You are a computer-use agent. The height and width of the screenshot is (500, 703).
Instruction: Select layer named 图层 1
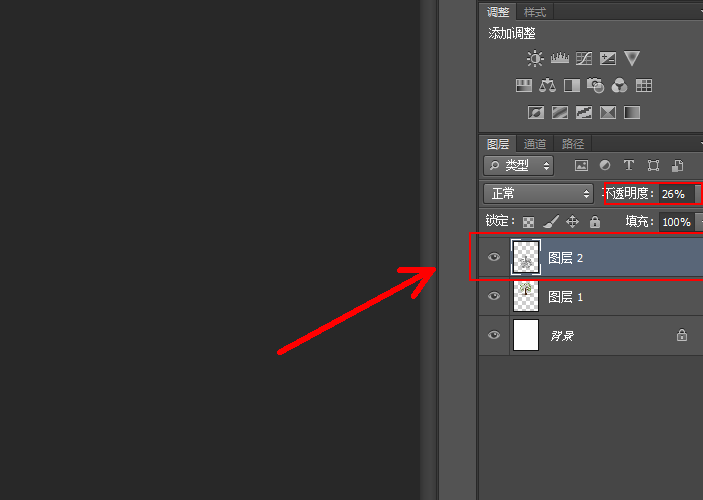565,297
